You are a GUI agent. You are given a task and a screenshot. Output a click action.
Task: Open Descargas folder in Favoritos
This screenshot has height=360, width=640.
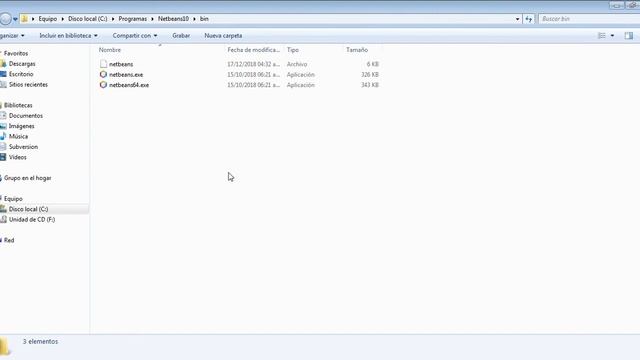(22, 64)
